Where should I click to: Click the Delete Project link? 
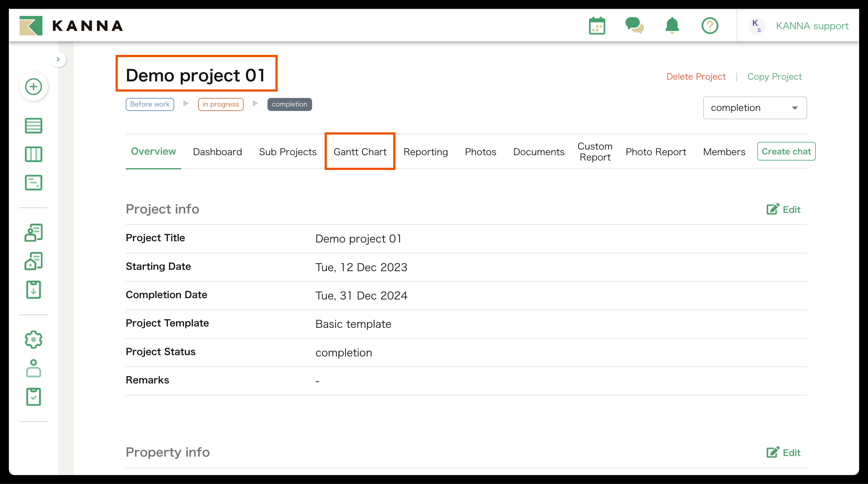click(696, 77)
